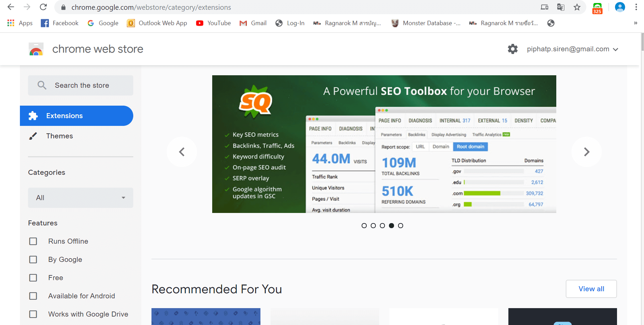Open the Apps grid bookmark
This screenshot has width=644, height=325.
click(x=20, y=23)
